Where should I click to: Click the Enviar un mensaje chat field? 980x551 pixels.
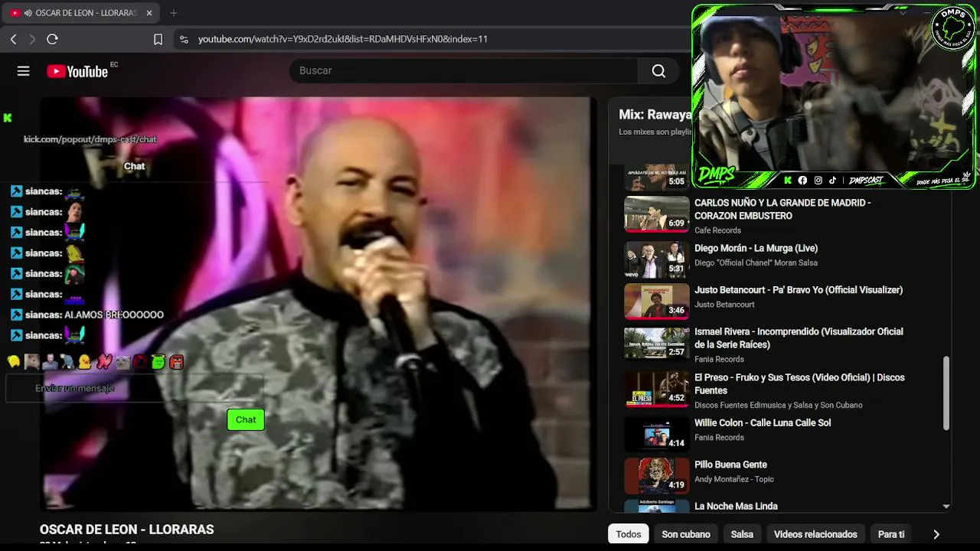[x=135, y=388]
